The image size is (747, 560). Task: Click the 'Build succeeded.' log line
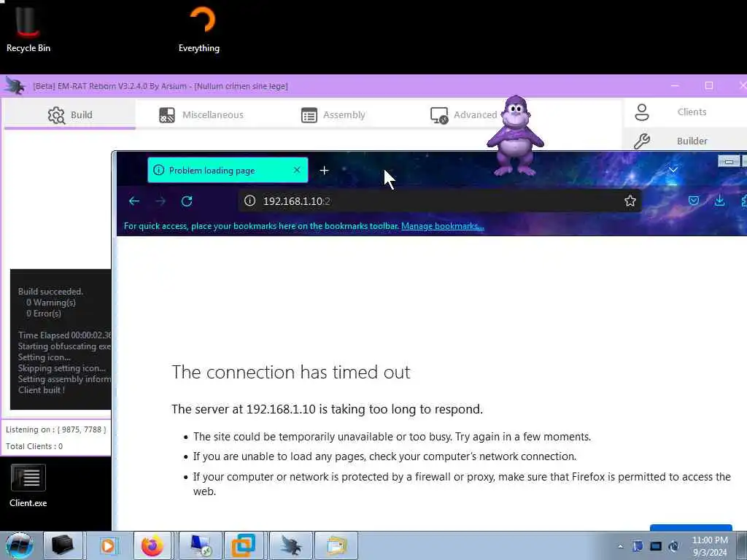pos(50,292)
